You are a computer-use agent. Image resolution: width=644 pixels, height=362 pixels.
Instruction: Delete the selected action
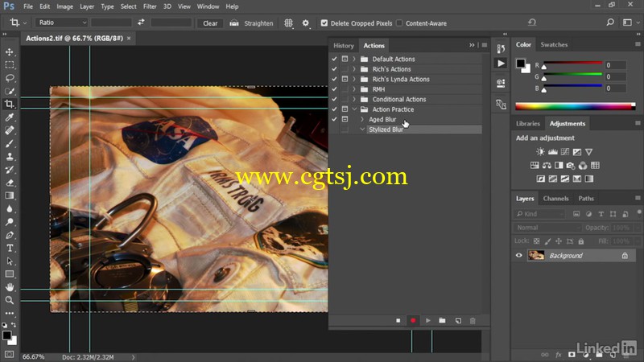coord(473,320)
